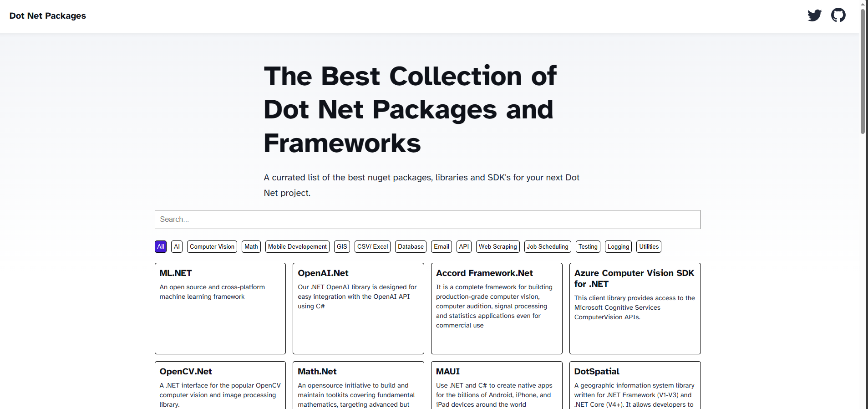Open the ML.NET package card
Screen dimensions: 868x409
point(220,308)
